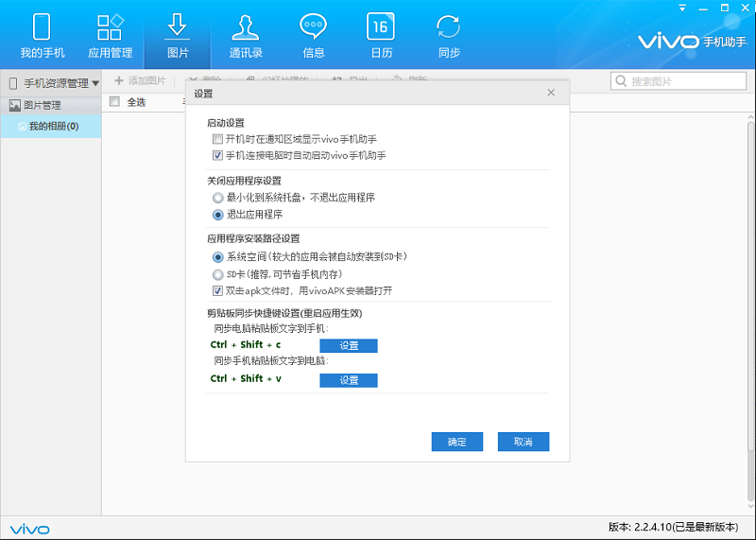This screenshot has height=540, width=756.
Task: Uncheck 手机连接电脑时自动启动vivo手机助手
Action: coord(217,155)
